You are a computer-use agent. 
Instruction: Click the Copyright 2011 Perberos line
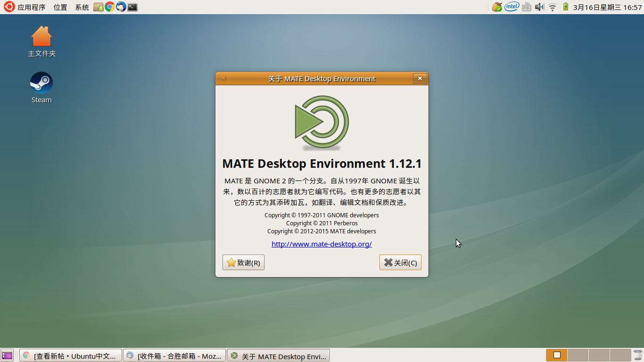coord(322,223)
